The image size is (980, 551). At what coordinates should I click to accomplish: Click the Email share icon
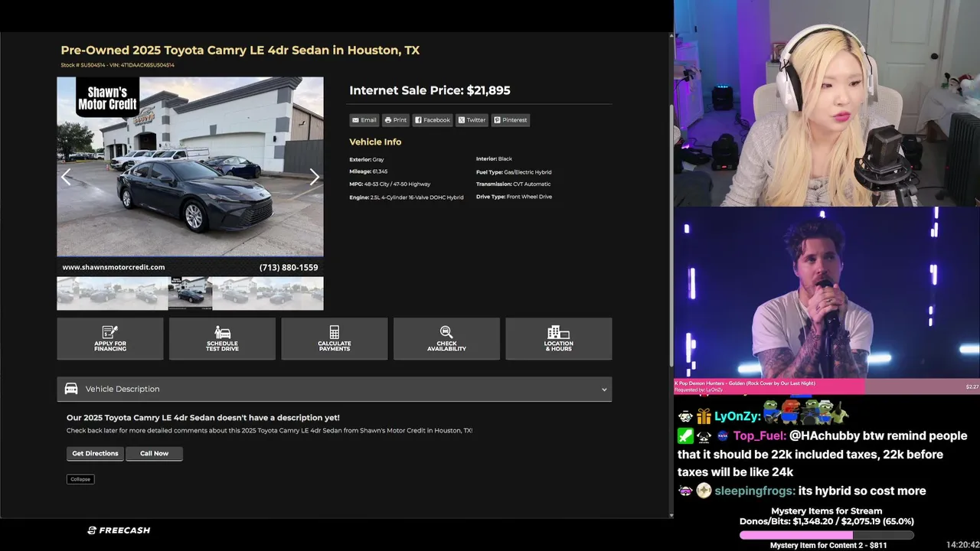[x=364, y=120]
